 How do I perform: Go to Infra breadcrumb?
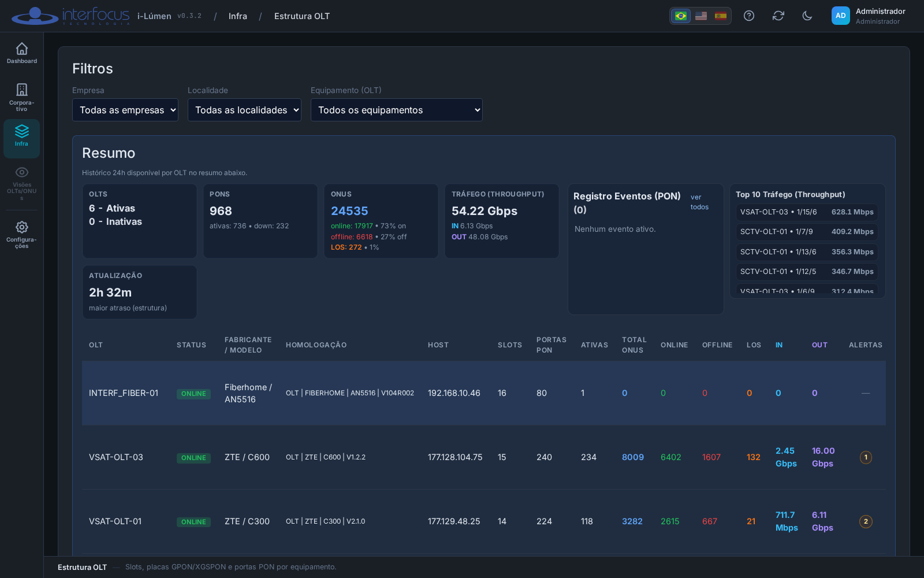pos(238,16)
